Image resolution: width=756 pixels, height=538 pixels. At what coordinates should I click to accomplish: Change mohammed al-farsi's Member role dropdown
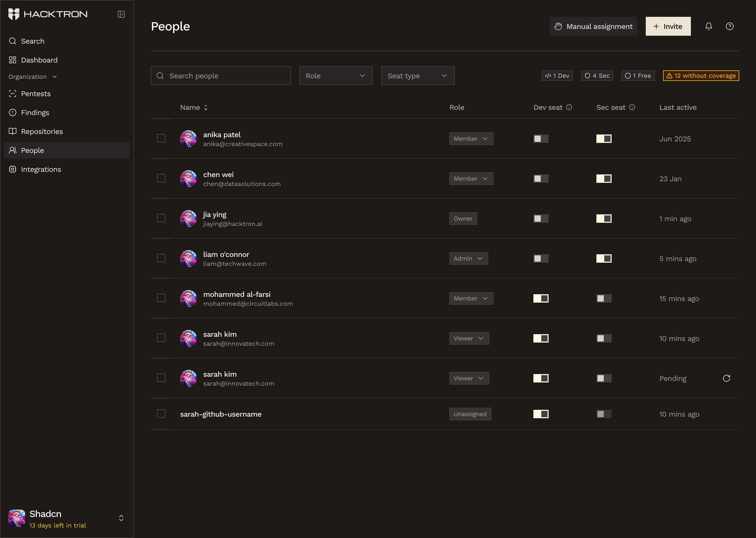[x=471, y=298]
